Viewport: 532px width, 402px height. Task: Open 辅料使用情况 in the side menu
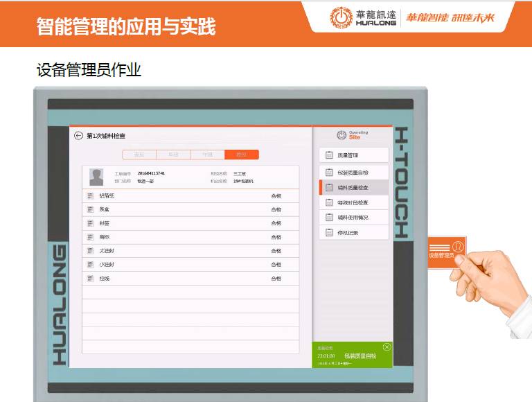pos(353,218)
